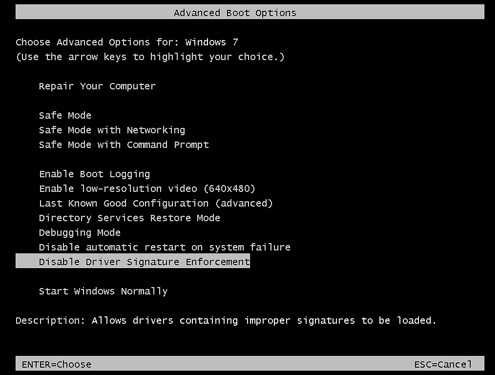Choose Directory Services Restore Mode
Viewport: 495px width, 375px height.
click(x=129, y=218)
